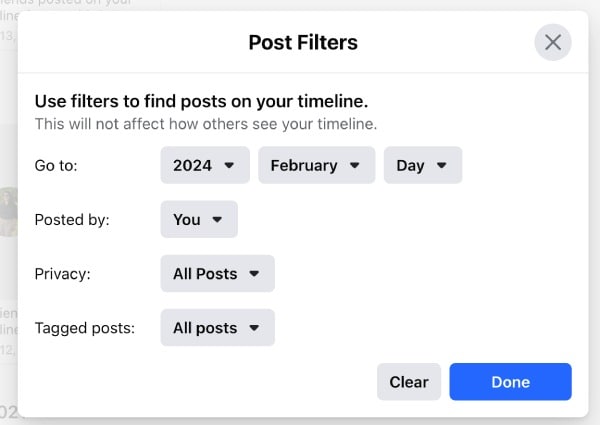The height and width of the screenshot is (425, 600).
Task: Click the "Tagged posts:" label
Action: 84,327
